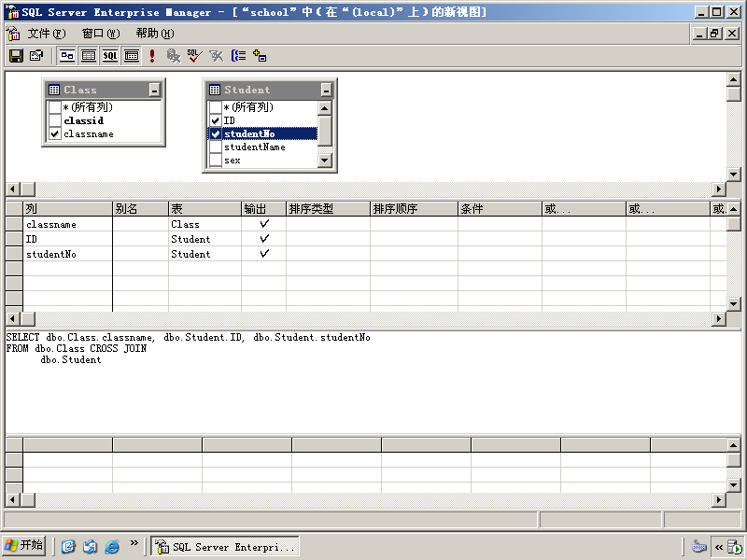Screen dimensions: 747x560
Task: Click the Student list scroll up arrow
Action: [324, 108]
